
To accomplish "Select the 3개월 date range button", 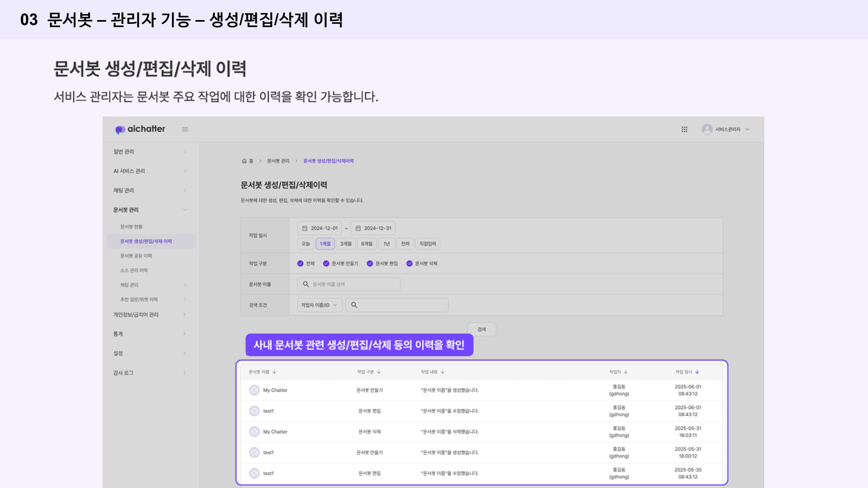I will point(346,244).
